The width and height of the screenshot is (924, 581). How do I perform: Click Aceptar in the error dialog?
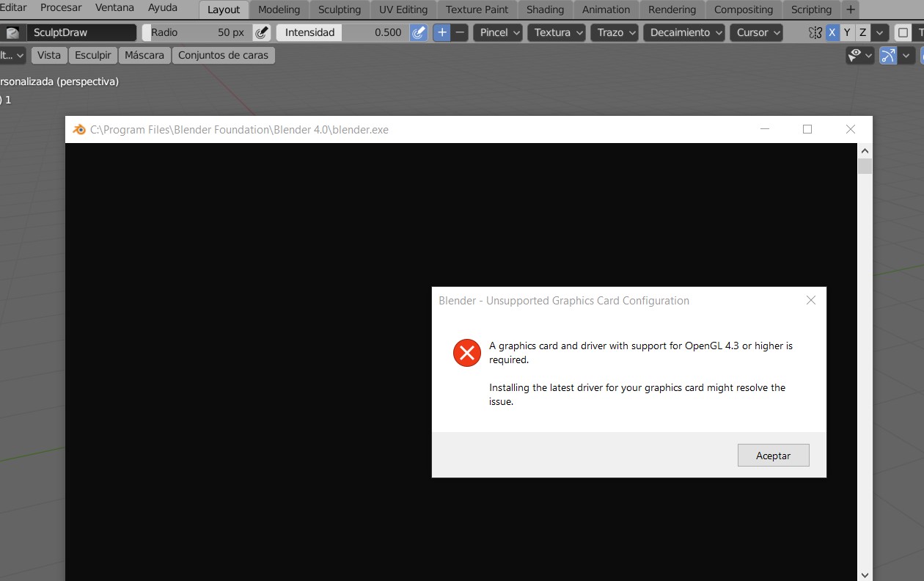(774, 456)
